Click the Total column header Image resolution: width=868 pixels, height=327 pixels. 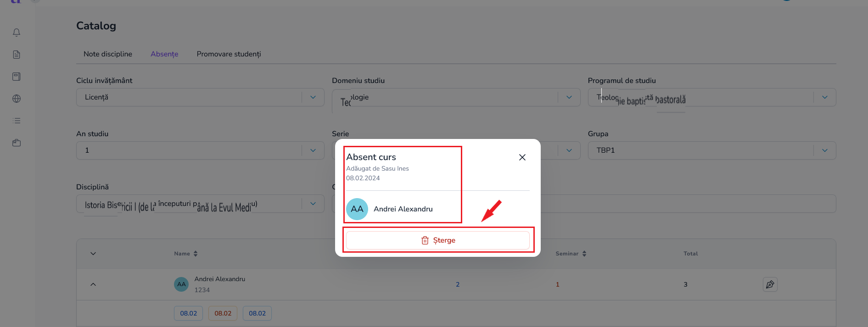(691, 254)
